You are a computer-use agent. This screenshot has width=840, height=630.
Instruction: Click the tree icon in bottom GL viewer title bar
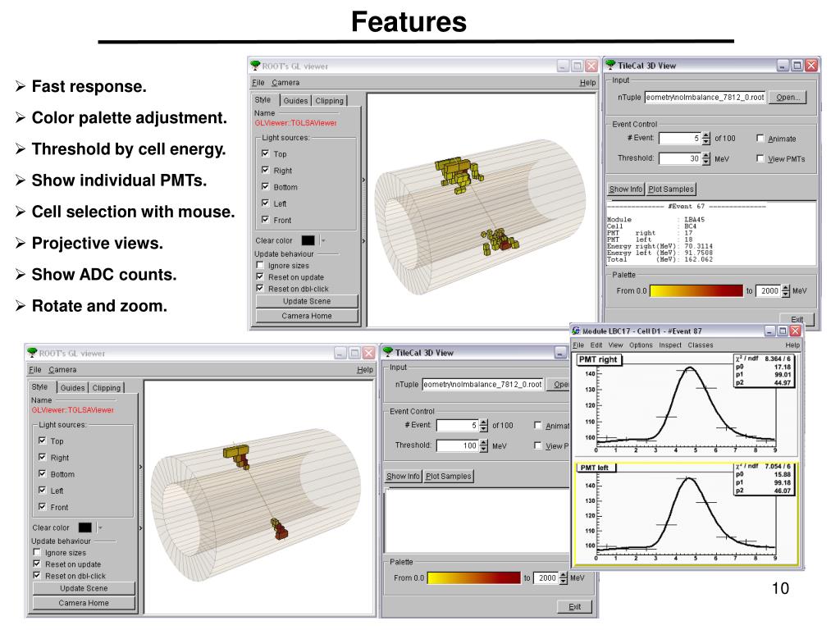coord(32,353)
